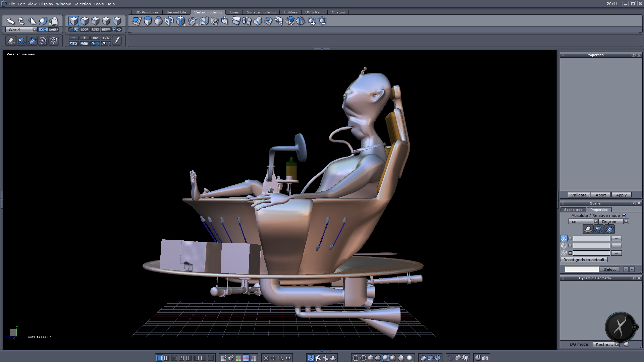Open the cm units dropdown

[596, 222]
